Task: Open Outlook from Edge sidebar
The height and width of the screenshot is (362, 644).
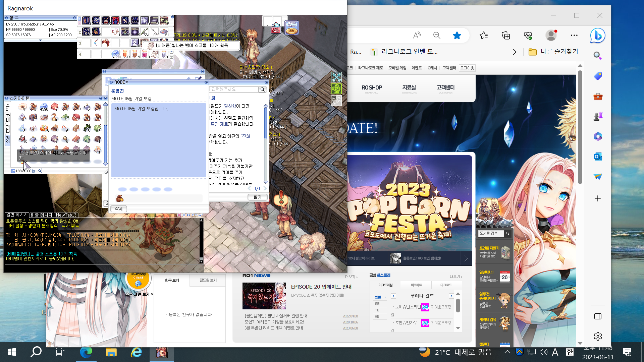Action: click(x=598, y=157)
